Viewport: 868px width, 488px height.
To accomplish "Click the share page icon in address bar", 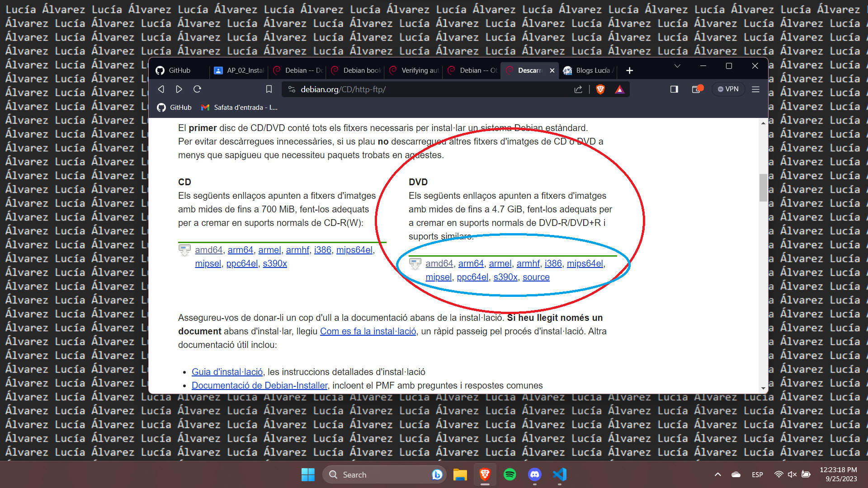I will pos(578,89).
